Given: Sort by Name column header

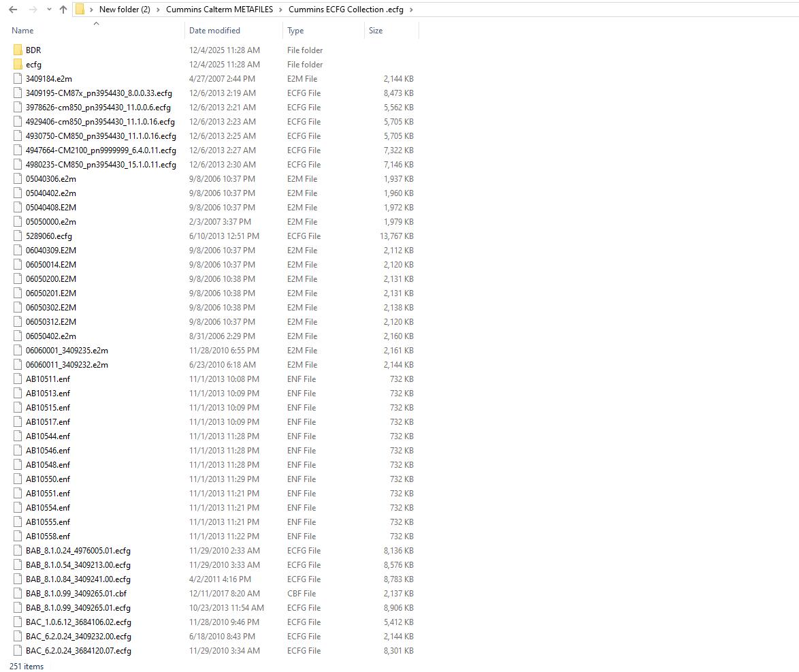Looking at the screenshot, I should tap(22, 31).
